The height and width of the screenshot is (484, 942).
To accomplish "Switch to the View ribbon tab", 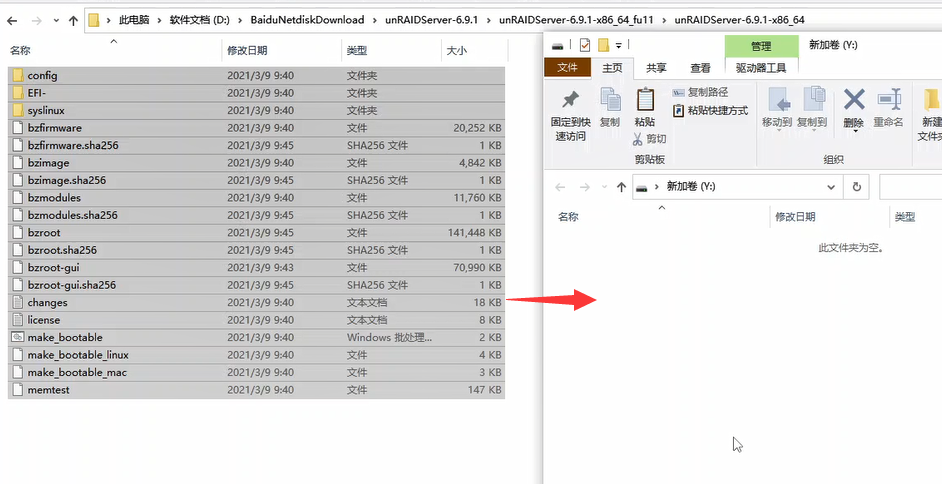I will (700, 68).
